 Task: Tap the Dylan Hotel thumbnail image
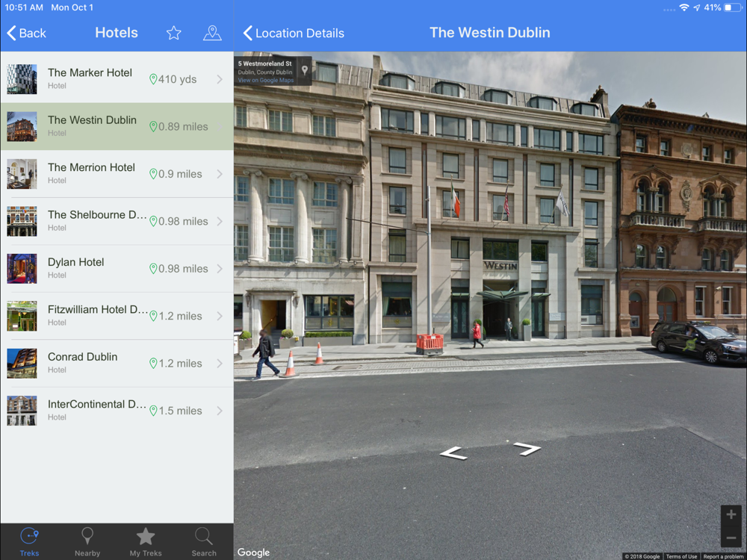click(x=22, y=269)
